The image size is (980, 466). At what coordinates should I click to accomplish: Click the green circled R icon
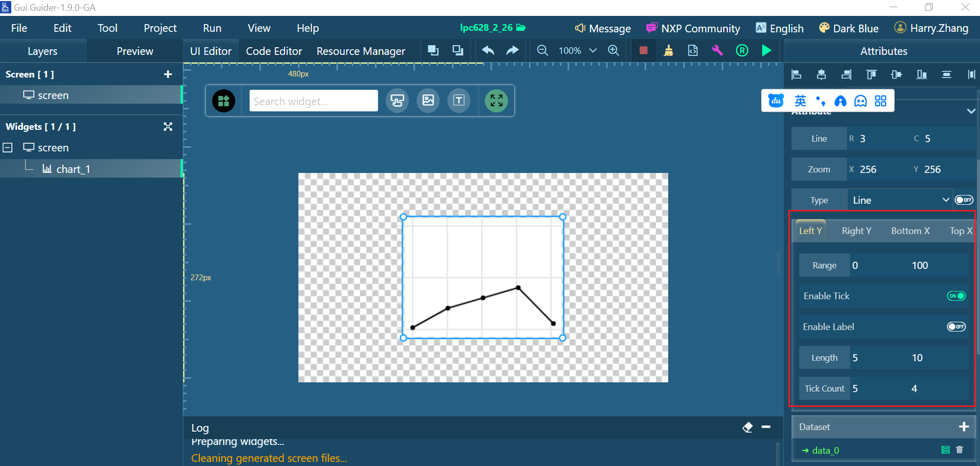point(742,50)
